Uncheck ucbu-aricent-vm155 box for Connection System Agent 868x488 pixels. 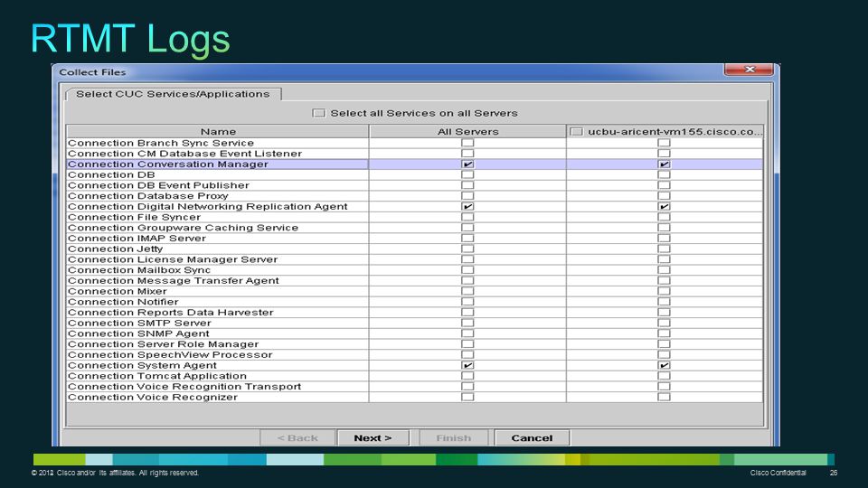pos(664,365)
